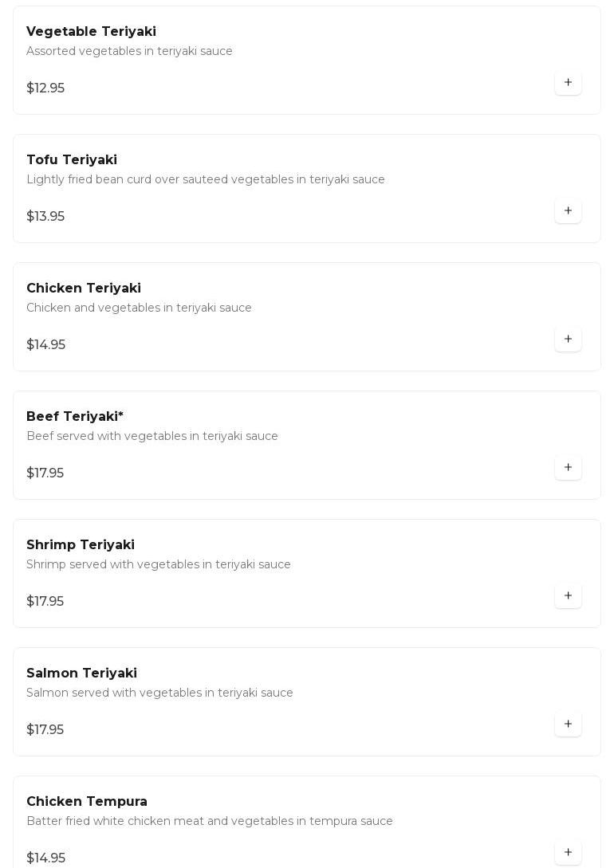Open the Beef Teriyaki* item title
The width and height of the screenshot is (614, 868).
click(75, 417)
